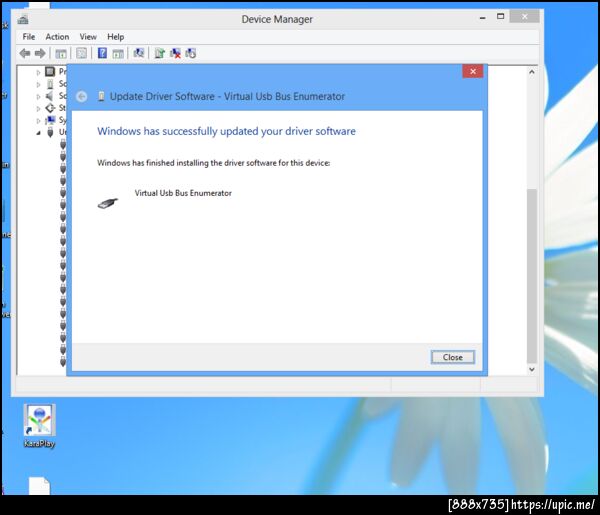Toggle the Show/Hide Console Tree toolbar icon
Viewport: 600px width, 515px height.
pyautogui.click(x=61, y=54)
